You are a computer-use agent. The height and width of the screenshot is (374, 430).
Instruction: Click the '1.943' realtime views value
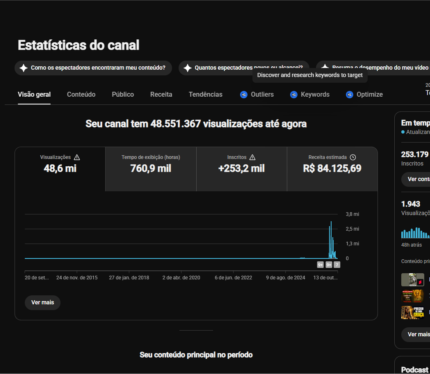tap(410, 204)
